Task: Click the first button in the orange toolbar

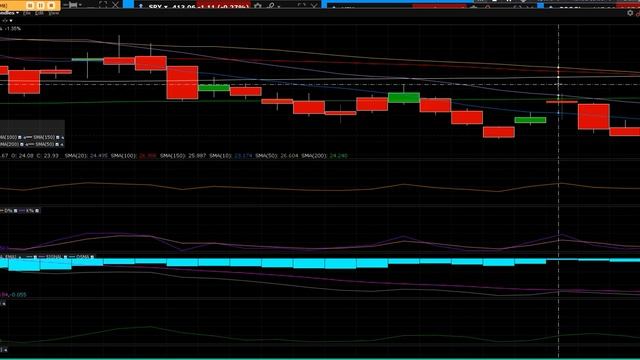Action: point(30,5)
